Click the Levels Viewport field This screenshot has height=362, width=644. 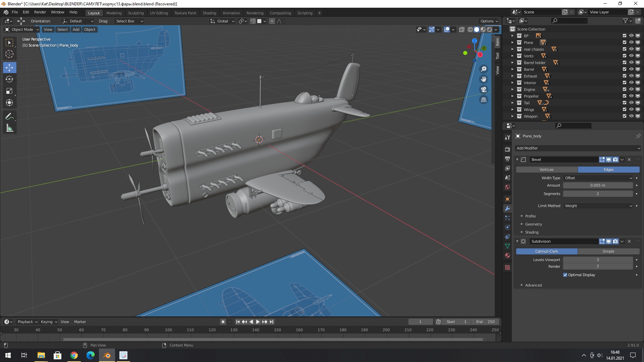click(x=598, y=260)
